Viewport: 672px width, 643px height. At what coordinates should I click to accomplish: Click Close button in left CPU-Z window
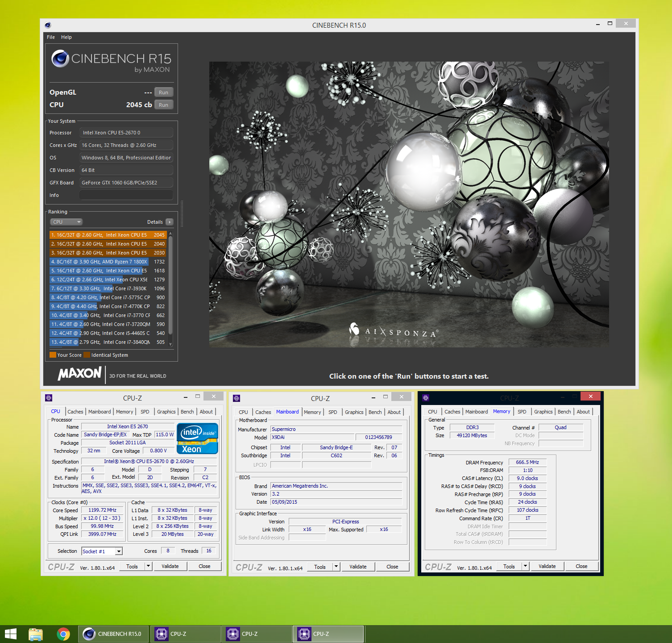[204, 567]
